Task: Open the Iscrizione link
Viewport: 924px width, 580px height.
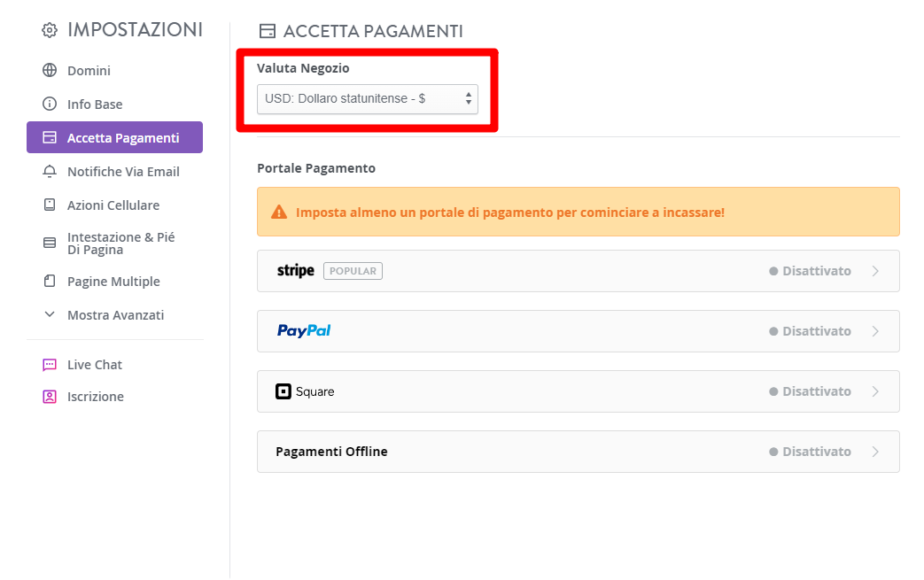Action: [x=96, y=397]
